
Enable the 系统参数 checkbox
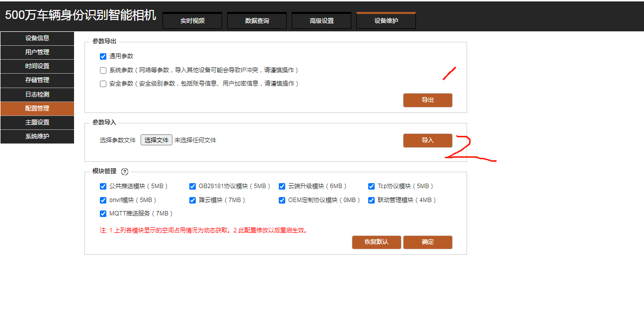(103, 70)
